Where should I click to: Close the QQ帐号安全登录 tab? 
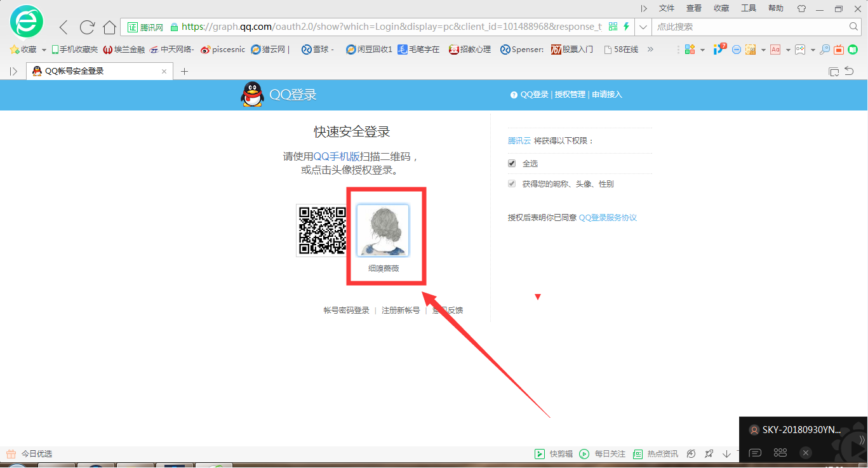[164, 71]
